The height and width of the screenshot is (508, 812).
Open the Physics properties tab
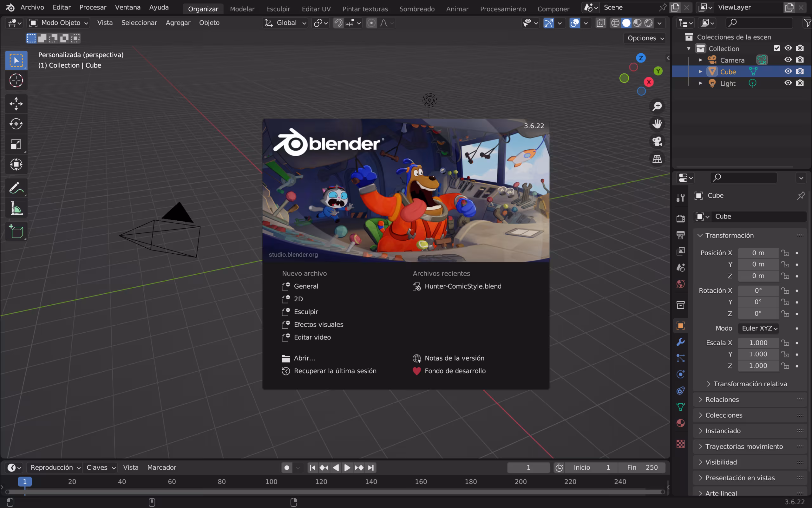click(681, 374)
